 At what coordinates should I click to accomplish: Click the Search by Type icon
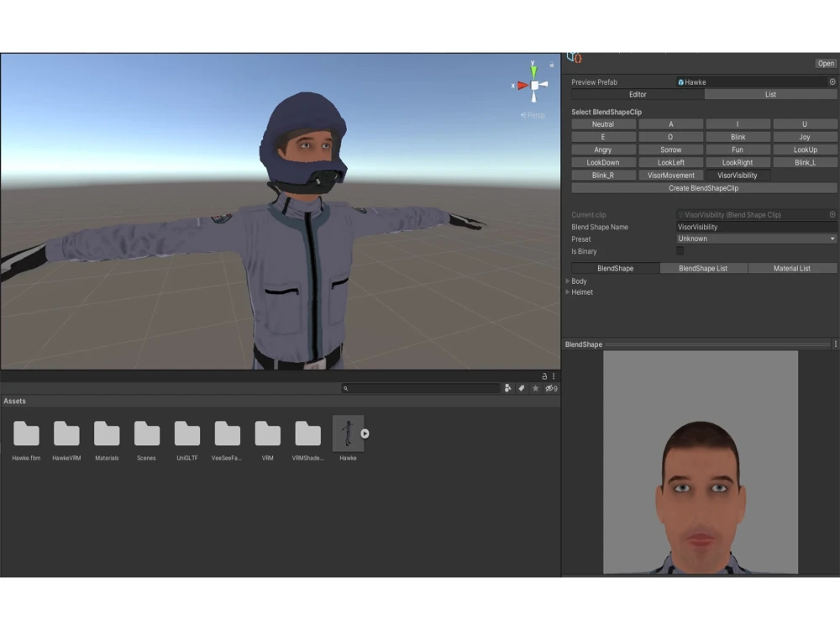(507, 388)
